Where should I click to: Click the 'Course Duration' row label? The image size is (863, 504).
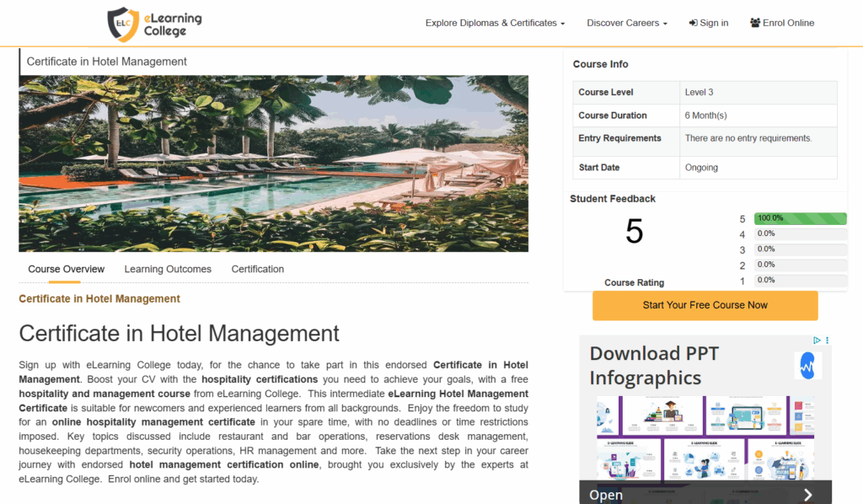tap(613, 115)
